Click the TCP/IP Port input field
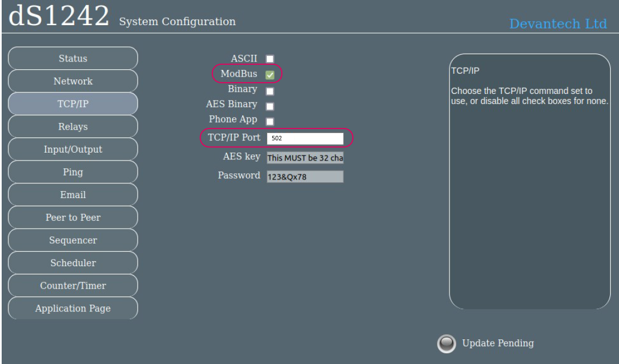The height and width of the screenshot is (364, 619). coord(305,139)
